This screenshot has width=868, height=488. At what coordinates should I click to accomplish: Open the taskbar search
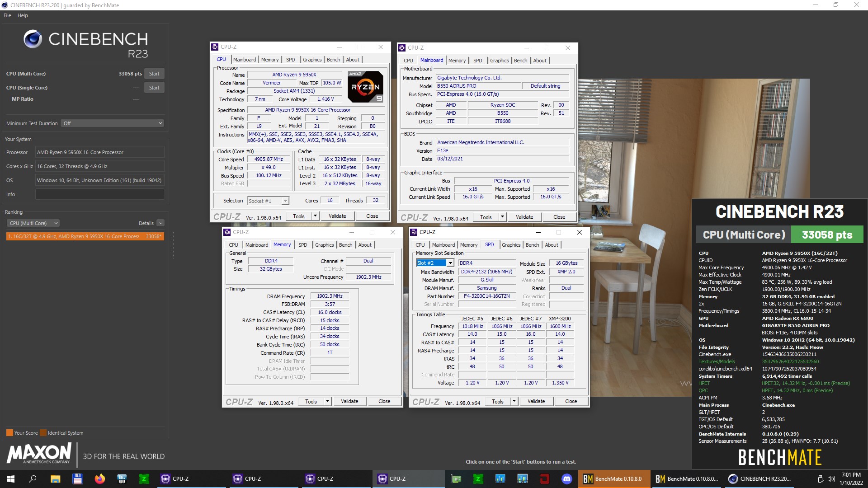(31, 479)
